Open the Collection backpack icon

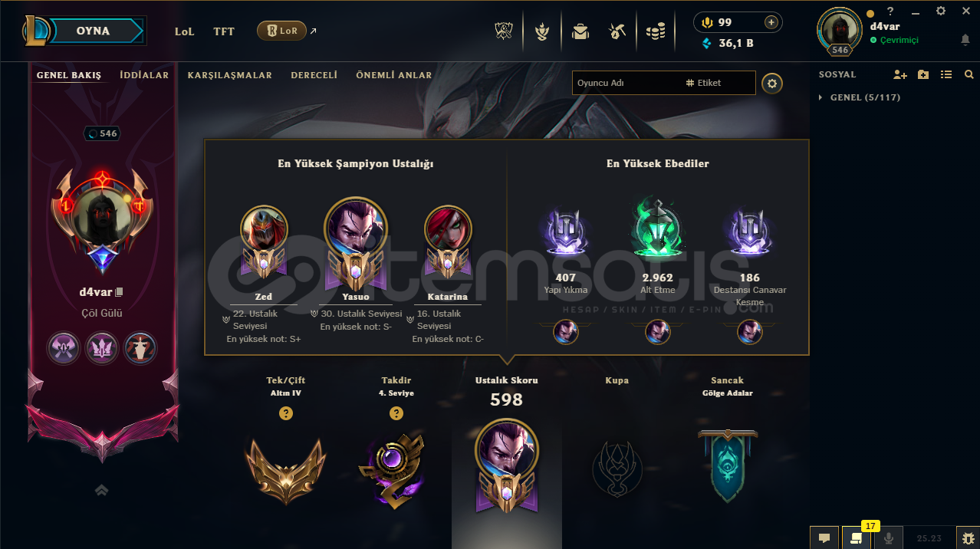(x=580, y=31)
